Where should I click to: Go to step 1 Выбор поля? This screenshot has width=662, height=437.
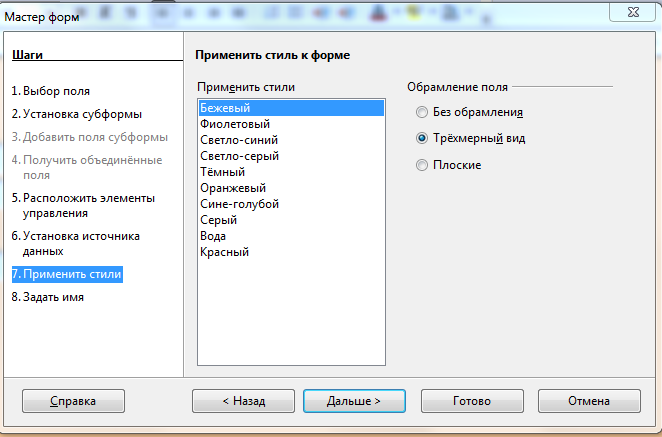51,91
